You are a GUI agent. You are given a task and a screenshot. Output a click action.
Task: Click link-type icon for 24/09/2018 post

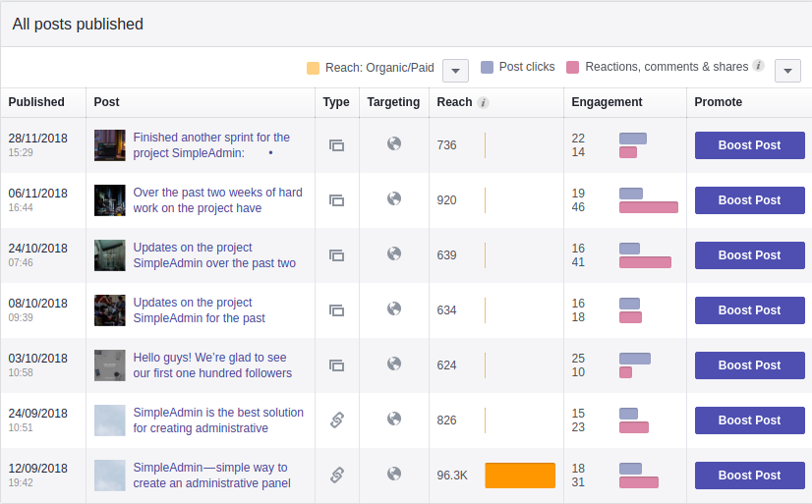336,420
